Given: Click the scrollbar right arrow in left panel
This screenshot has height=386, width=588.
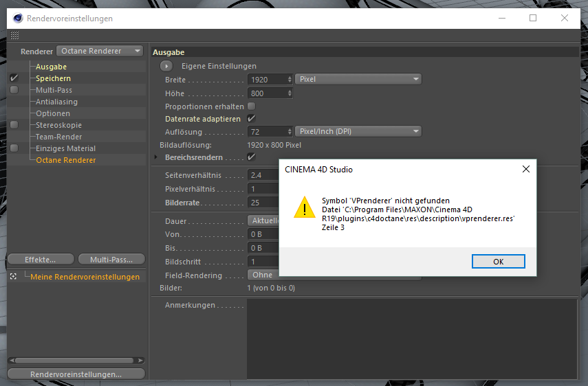Looking at the screenshot, I should (x=140, y=360).
